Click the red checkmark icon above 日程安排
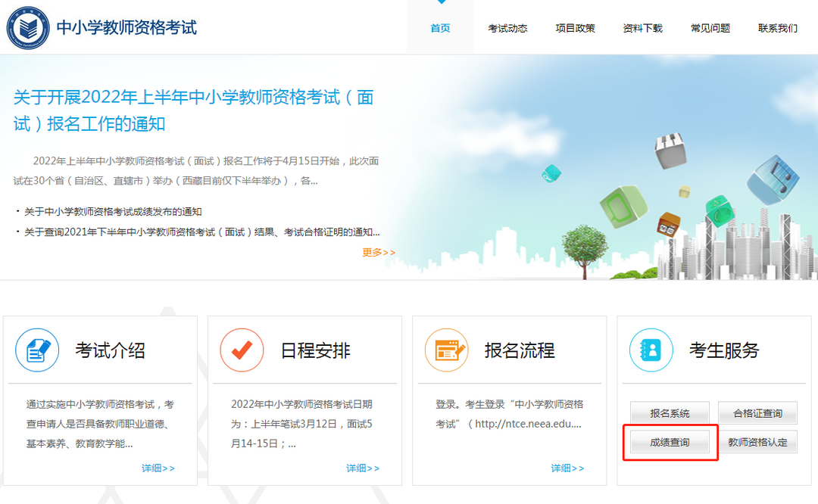This screenshot has width=818, height=504. [242, 350]
